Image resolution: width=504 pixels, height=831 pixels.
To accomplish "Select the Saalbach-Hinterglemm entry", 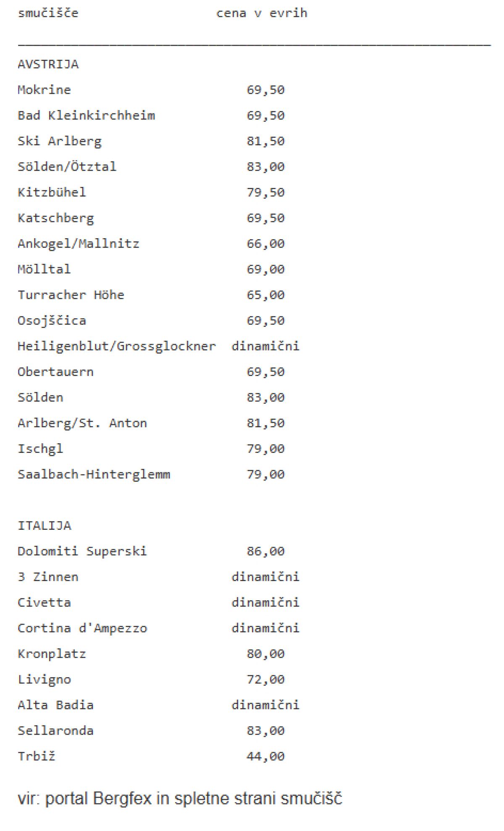I will (x=94, y=474).
